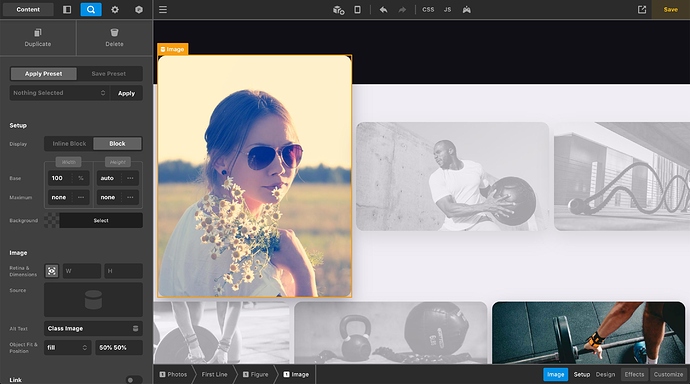Click the image W dimension field
The image size is (690, 384).
pos(82,271)
